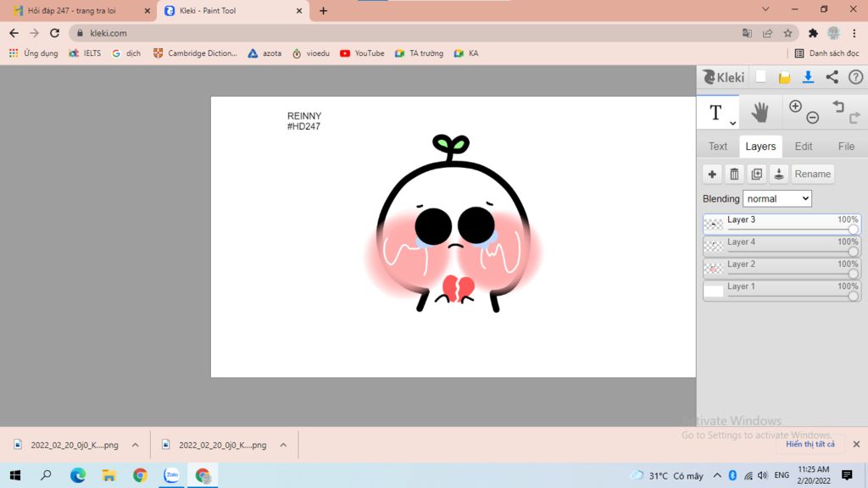Open the YouTube bookmark
The width and height of the screenshot is (868, 488).
362,53
